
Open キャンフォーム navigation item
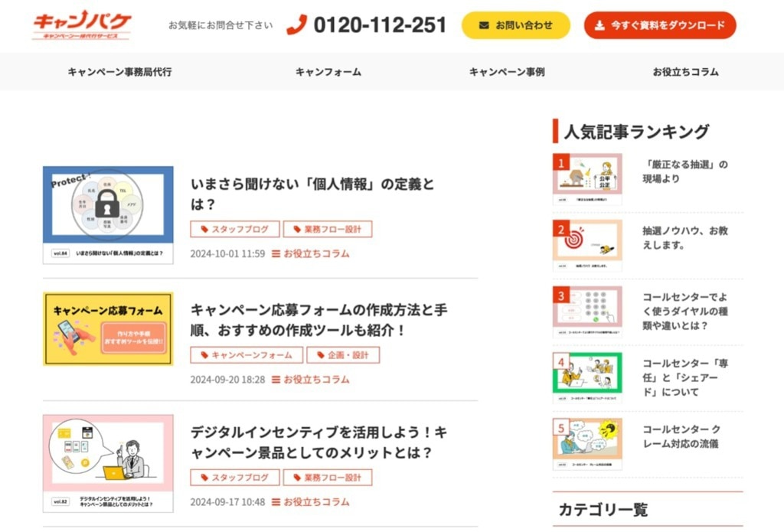[x=328, y=72]
